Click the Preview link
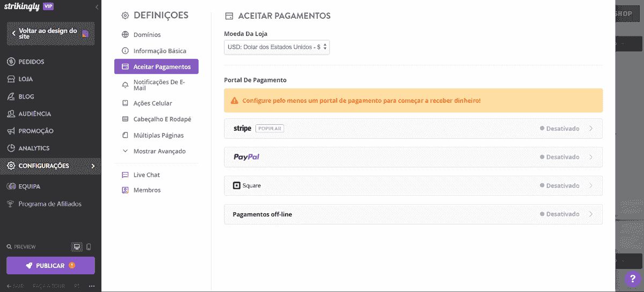The height and width of the screenshot is (292, 644). pyautogui.click(x=21, y=247)
